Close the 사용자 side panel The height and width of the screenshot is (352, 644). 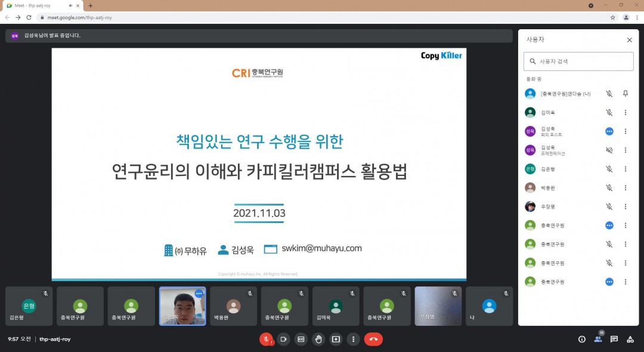point(629,40)
